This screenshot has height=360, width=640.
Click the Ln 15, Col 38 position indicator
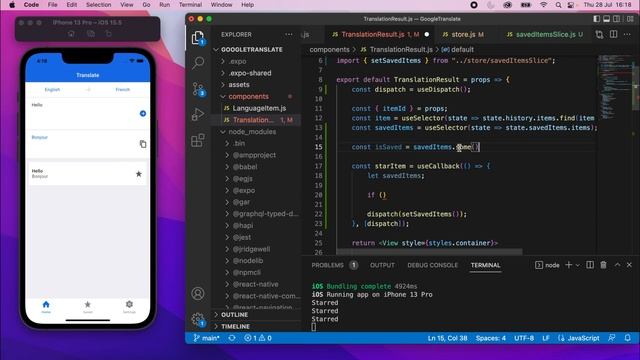click(447, 338)
